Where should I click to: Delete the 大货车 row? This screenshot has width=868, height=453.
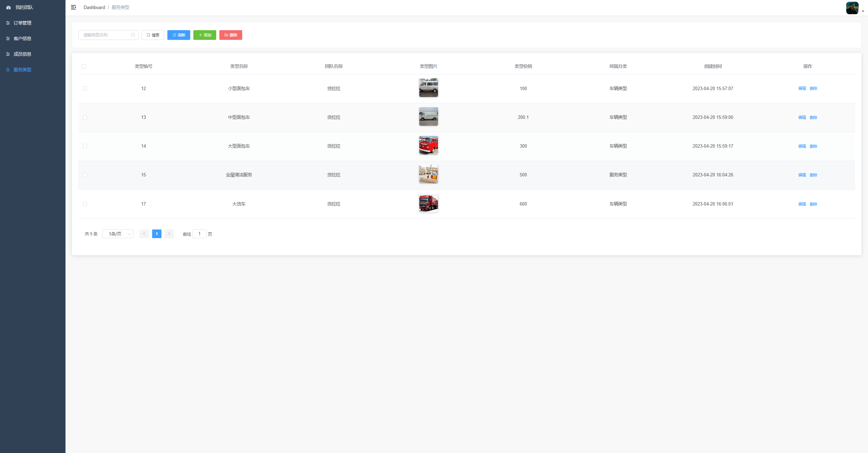coord(813,204)
